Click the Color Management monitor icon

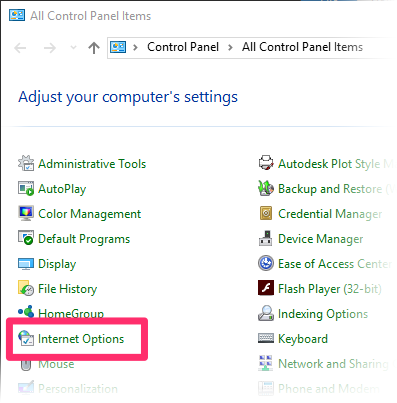pos(26,213)
